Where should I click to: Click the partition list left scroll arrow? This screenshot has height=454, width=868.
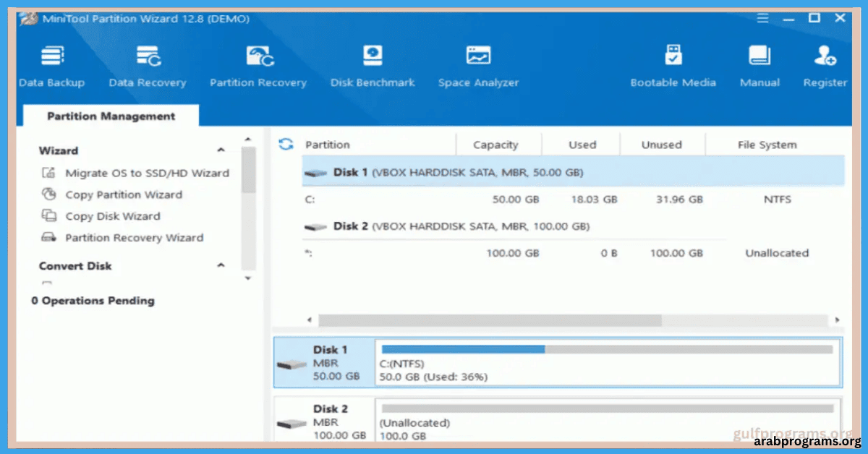310,320
